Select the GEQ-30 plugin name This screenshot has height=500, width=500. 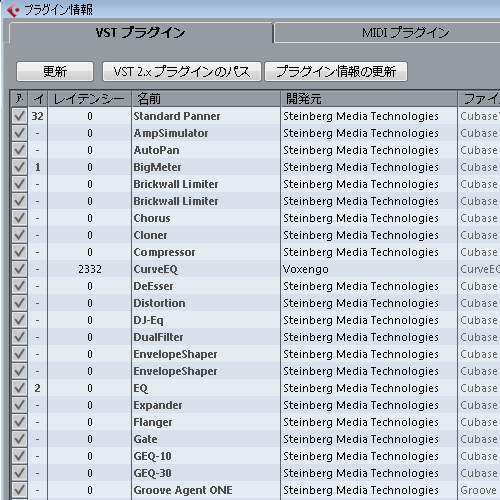pos(152,473)
